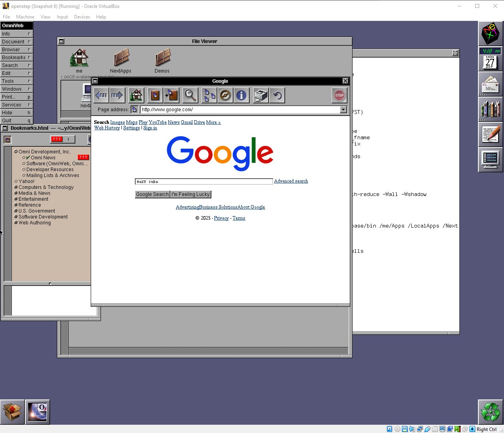Click the magnifying glass search icon
Screen dimensions: 504x433
190,95
